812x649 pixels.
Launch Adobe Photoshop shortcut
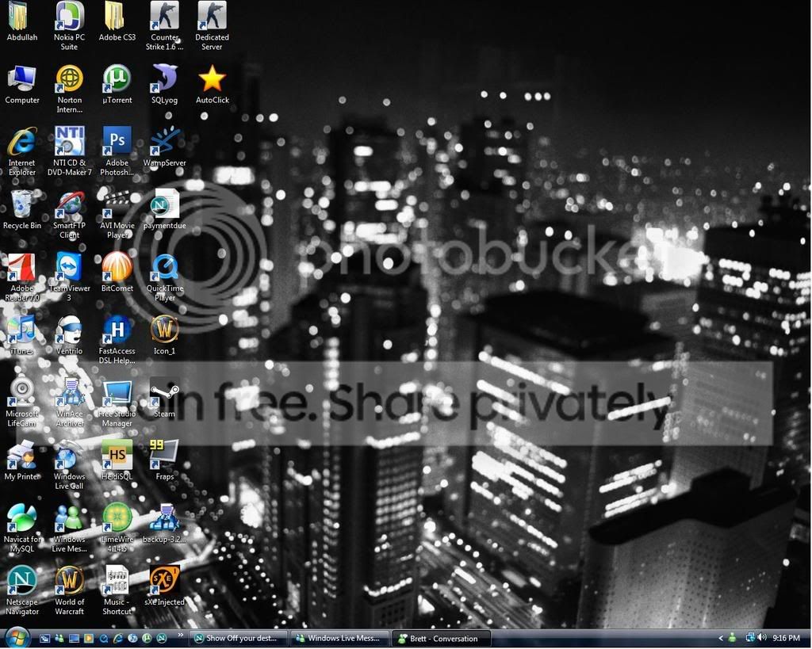point(117,151)
